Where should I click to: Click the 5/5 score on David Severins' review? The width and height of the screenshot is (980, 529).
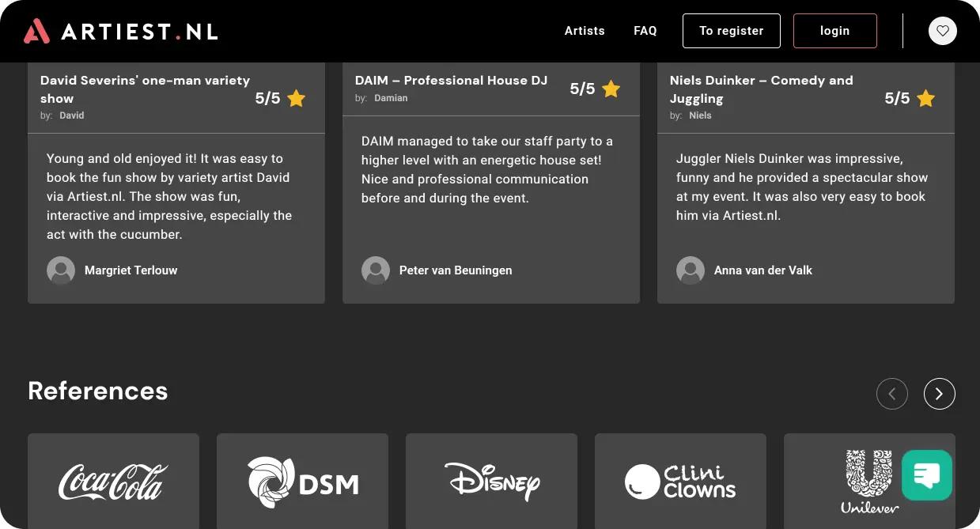(267, 99)
